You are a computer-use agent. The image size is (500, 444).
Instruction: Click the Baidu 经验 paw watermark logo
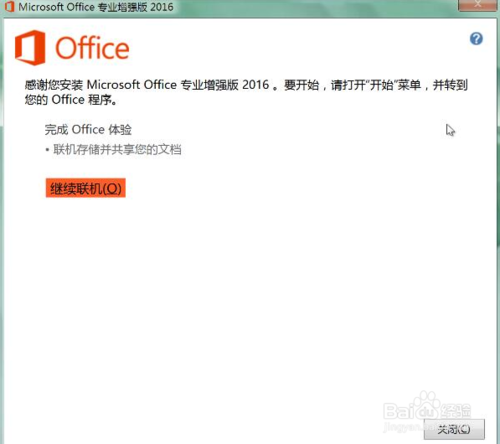coord(427,407)
